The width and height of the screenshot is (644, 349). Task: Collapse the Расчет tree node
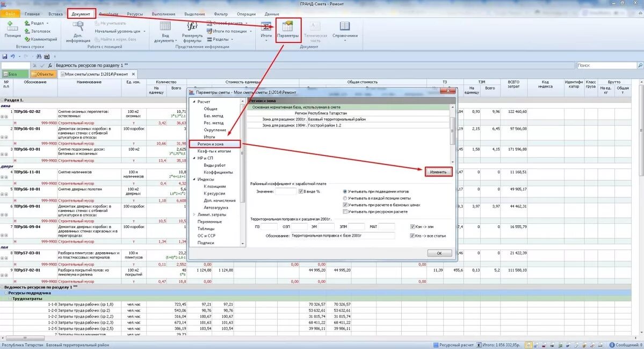[194, 102]
